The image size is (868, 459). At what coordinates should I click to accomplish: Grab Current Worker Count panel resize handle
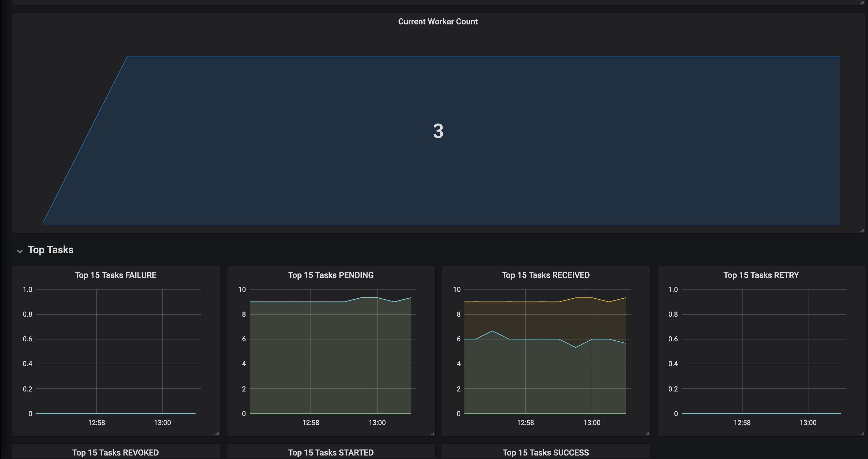pyautogui.click(x=862, y=231)
